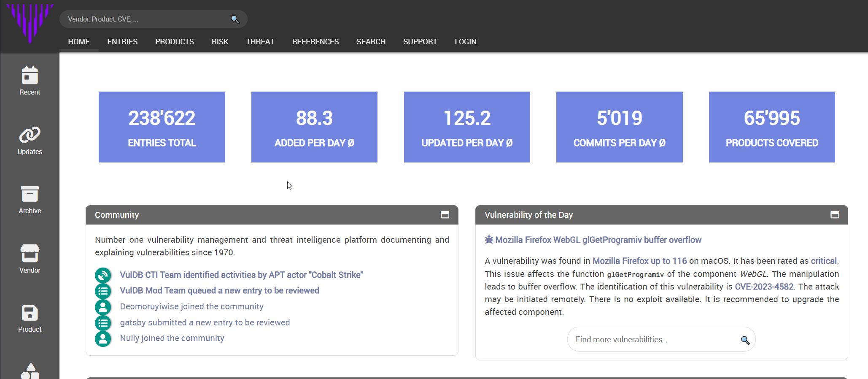Open the THREAT menu
The width and height of the screenshot is (868, 379).
coord(260,42)
